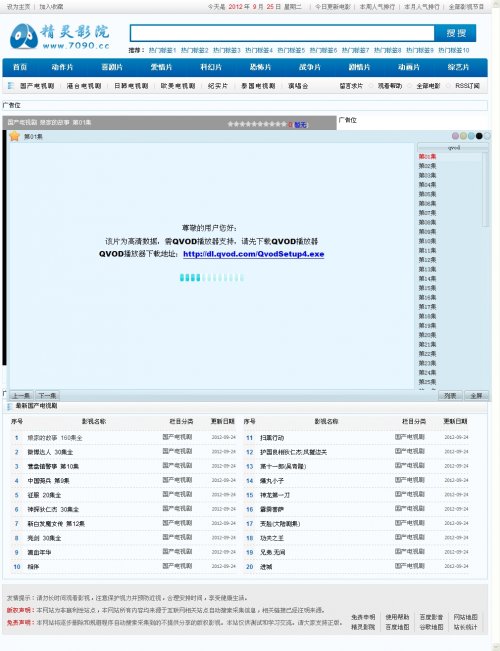The image size is (500, 651).
Task: Click the 全屏 fullscreen button
Action: click(476, 396)
